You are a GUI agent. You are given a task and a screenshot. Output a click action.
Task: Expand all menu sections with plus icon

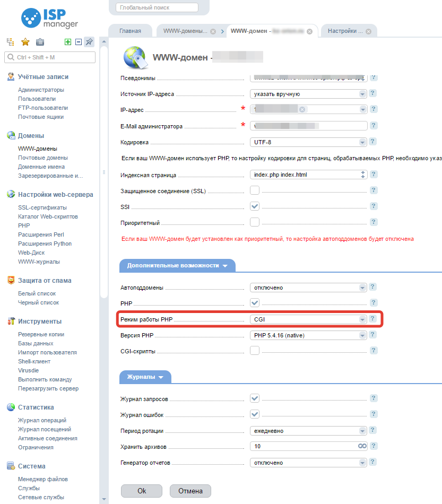[68, 42]
